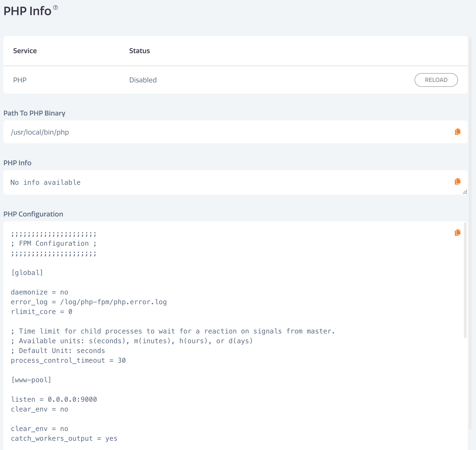Click the PHP service name cell
Image resolution: width=476 pixels, height=450 pixels.
point(20,80)
